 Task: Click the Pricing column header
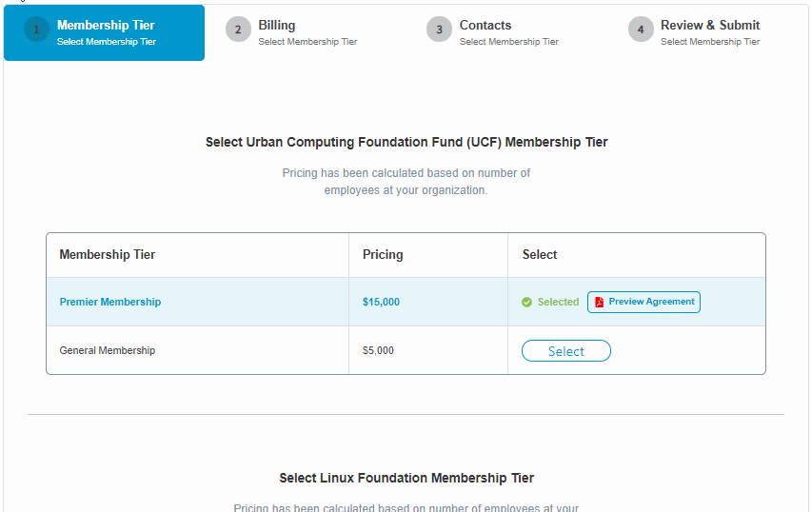click(383, 255)
